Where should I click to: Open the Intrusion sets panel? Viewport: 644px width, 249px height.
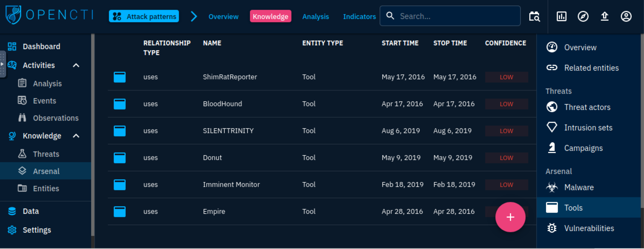pyautogui.click(x=587, y=127)
